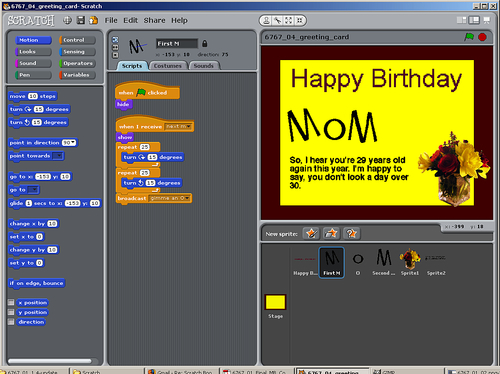This screenshot has width=500, height=374.
Task: Enable the x position stage monitor checkbox
Action: [11, 302]
